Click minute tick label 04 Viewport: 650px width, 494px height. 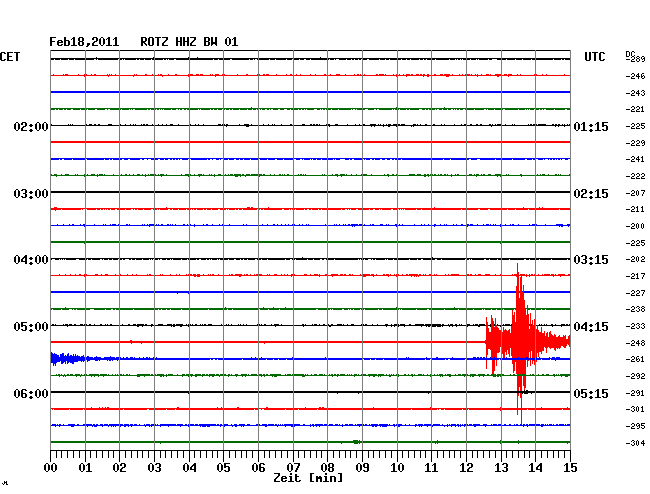click(189, 468)
